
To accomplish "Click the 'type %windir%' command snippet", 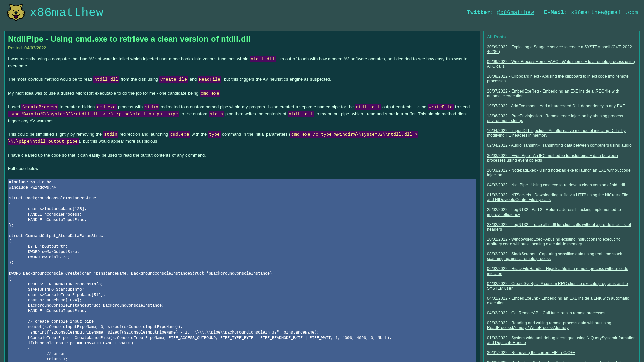I will [94, 114].
